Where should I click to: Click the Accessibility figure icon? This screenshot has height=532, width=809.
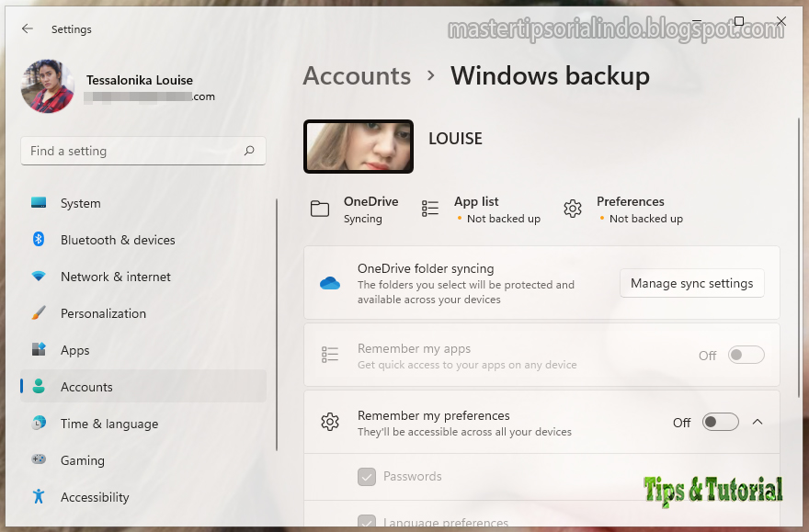39,496
